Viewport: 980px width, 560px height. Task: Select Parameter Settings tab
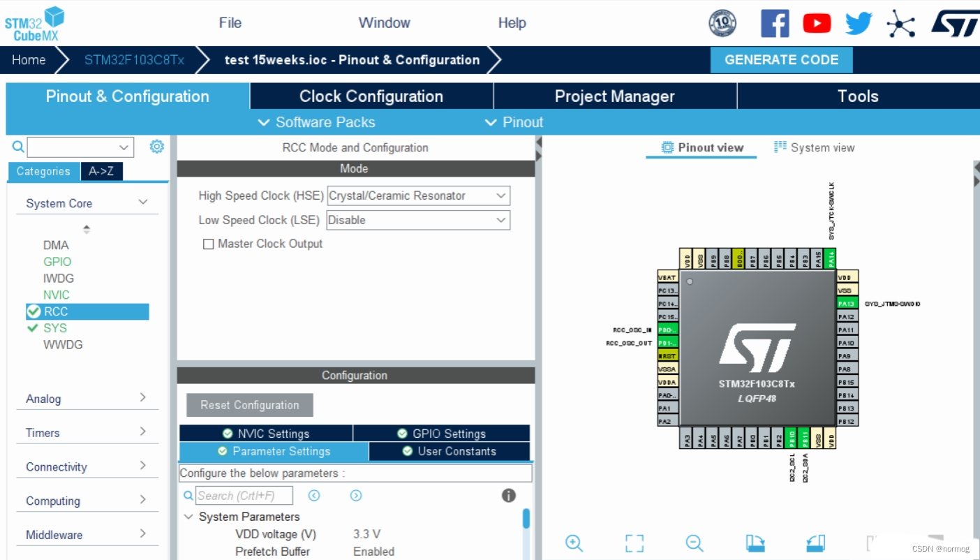click(x=274, y=451)
